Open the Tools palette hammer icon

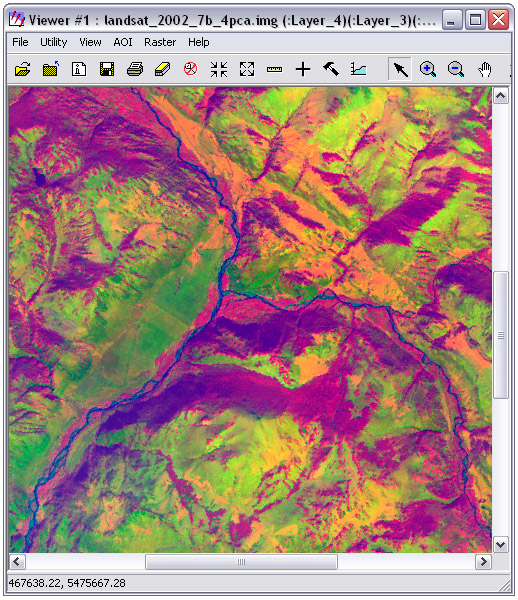[x=331, y=69]
